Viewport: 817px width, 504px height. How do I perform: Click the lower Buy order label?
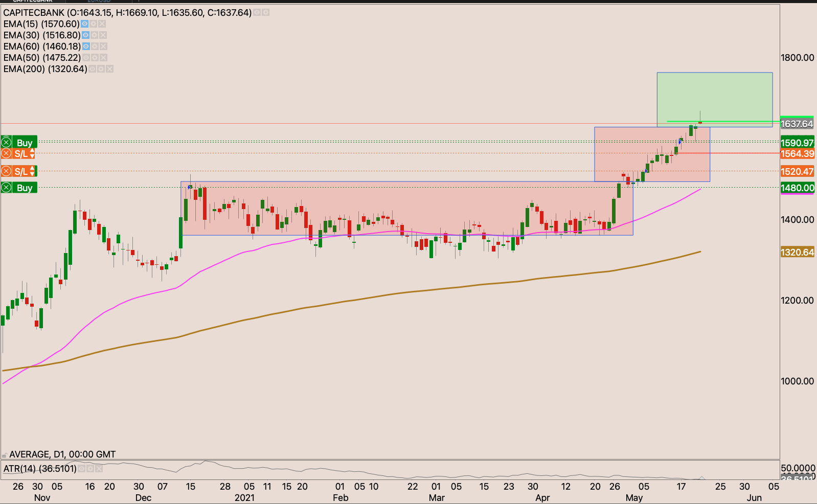(24, 188)
